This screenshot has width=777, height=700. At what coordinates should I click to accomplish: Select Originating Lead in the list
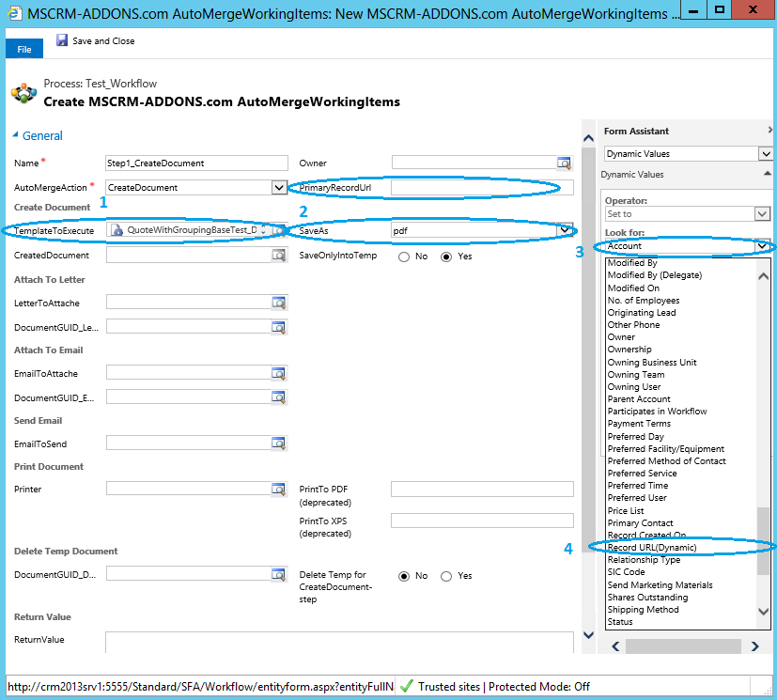642,313
